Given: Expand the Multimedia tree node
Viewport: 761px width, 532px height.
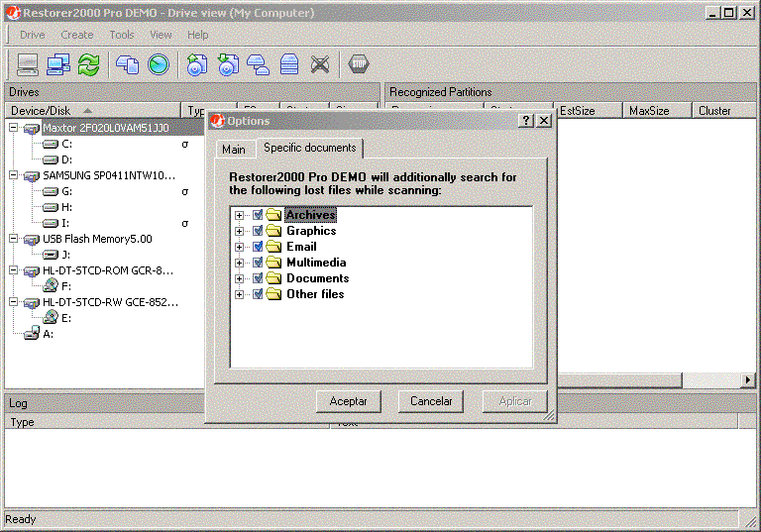Looking at the screenshot, I should coord(239,264).
